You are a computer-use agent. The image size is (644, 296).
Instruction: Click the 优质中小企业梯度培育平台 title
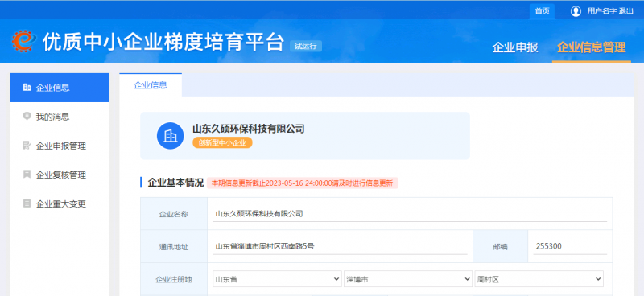pos(163,42)
